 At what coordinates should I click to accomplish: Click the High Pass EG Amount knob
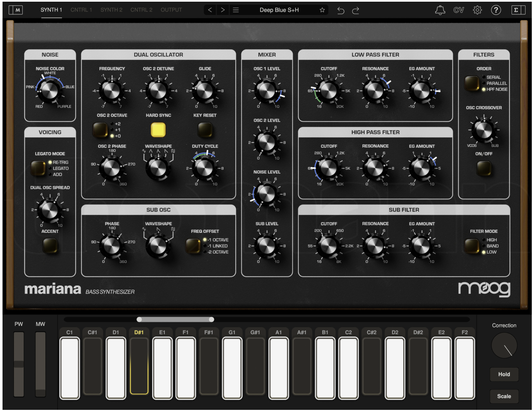[421, 168]
